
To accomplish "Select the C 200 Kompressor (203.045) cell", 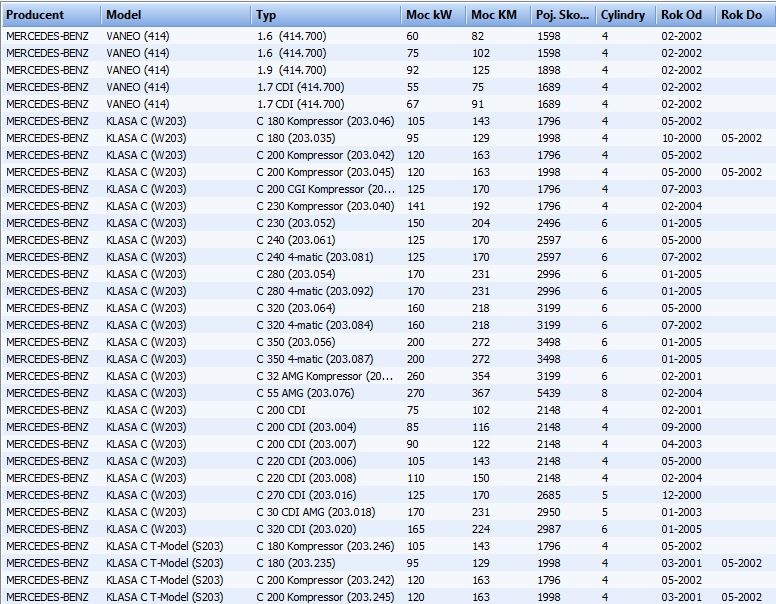I will [x=325, y=172].
